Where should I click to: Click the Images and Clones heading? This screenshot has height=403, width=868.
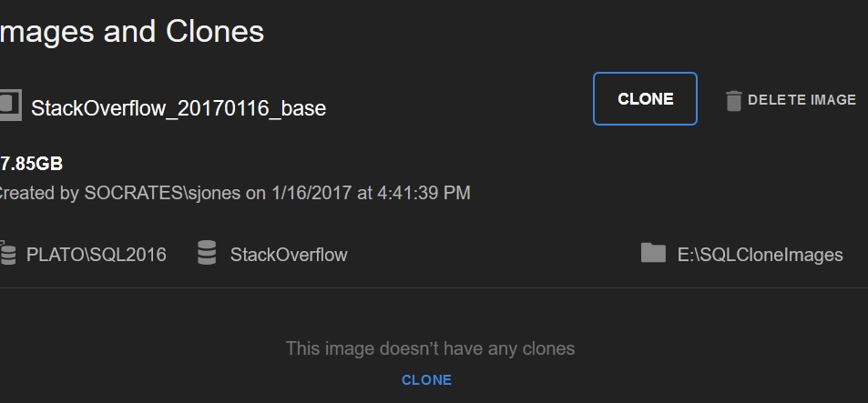point(132,32)
